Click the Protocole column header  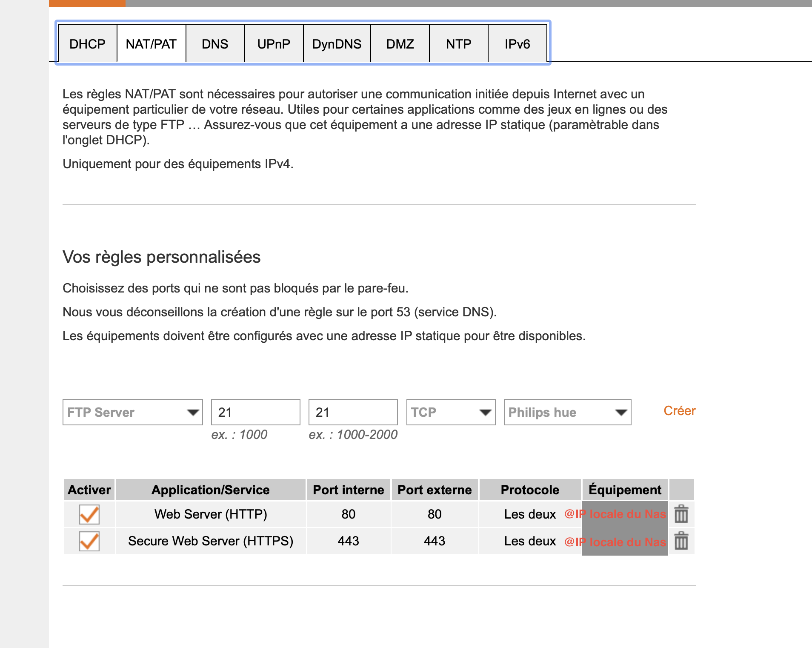(x=530, y=490)
